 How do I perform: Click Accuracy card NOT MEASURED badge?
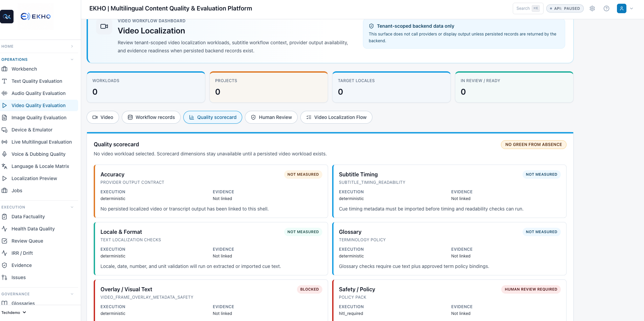(303, 174)
